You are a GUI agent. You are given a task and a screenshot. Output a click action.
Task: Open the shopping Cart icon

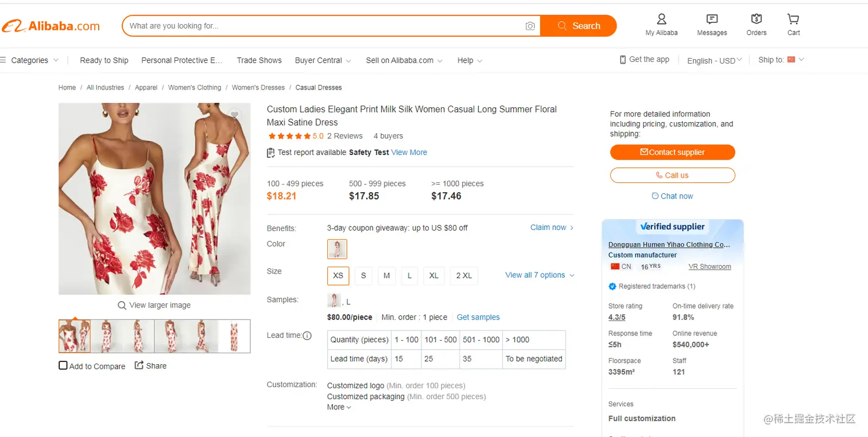793,19
